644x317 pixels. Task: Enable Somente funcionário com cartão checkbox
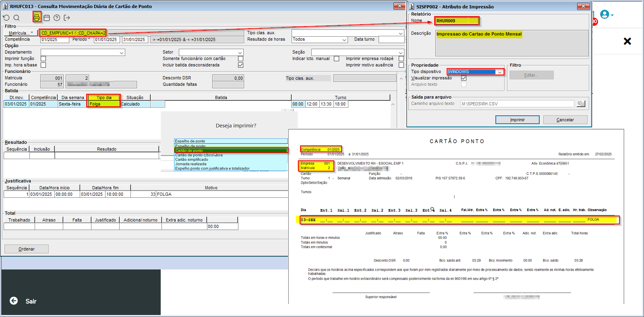point(240,59)
